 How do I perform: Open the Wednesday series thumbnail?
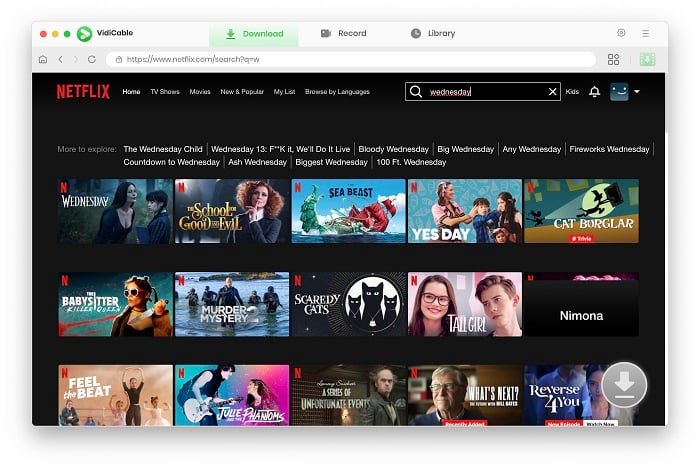(x=115, y=211)
